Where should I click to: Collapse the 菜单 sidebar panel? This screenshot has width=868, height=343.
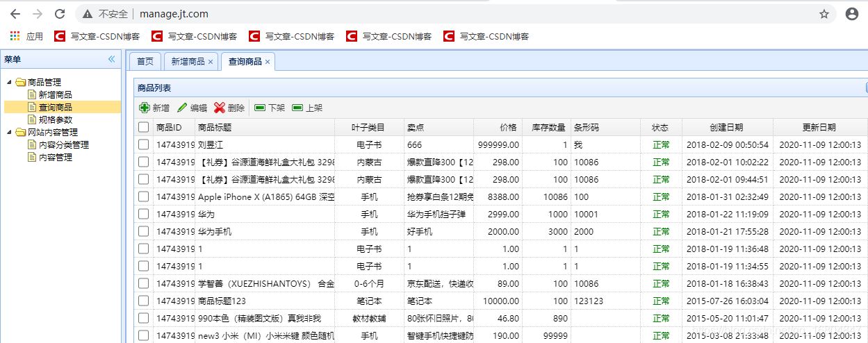point(111,60)
